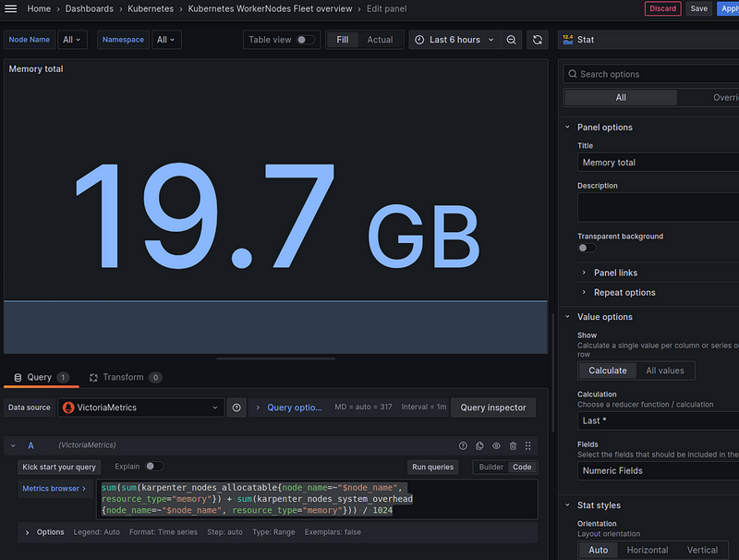Open the Query inspector

click(x=492, y=408)
